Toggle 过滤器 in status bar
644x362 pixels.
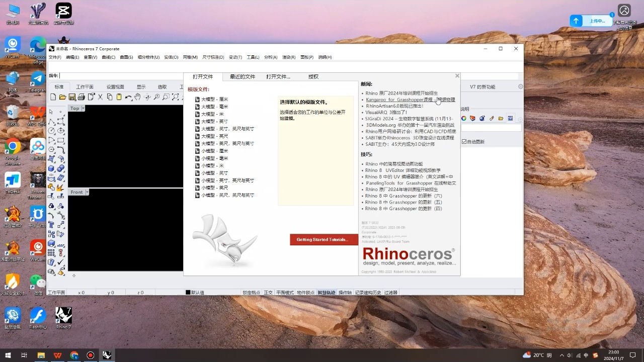(x=391, y=292)
